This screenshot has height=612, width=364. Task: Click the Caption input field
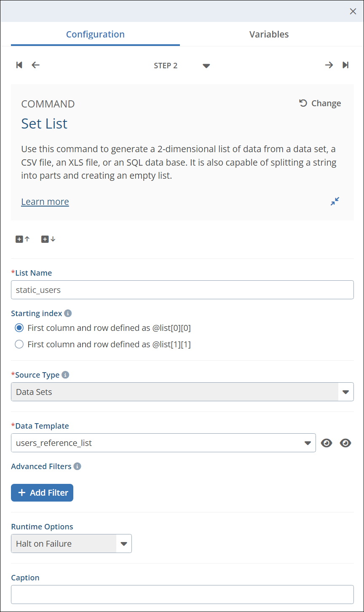click(x=182, y=594)
